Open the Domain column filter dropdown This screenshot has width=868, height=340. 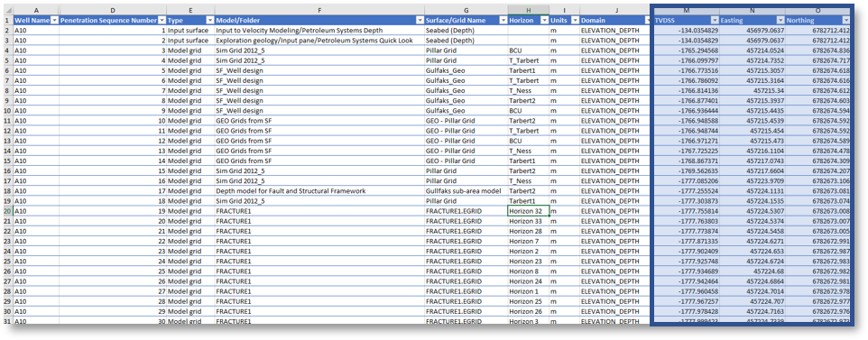click(x=648, y=20)
